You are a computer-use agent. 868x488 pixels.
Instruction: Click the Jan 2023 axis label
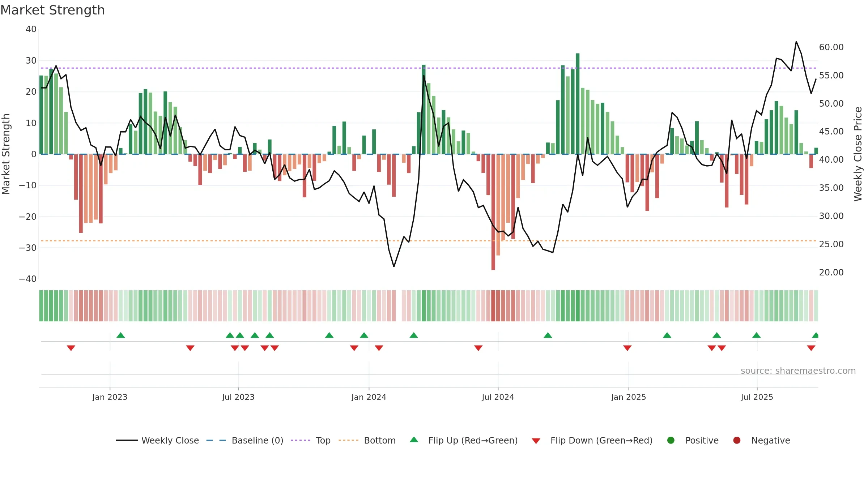[110, 397]
